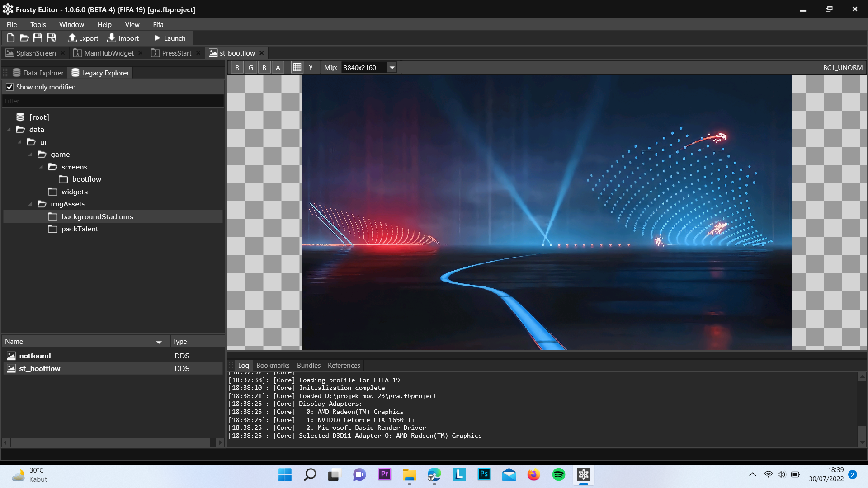Open Photoshop from the taskbar
The height and width of the screenshot is (488, 868).
(484, 474)
